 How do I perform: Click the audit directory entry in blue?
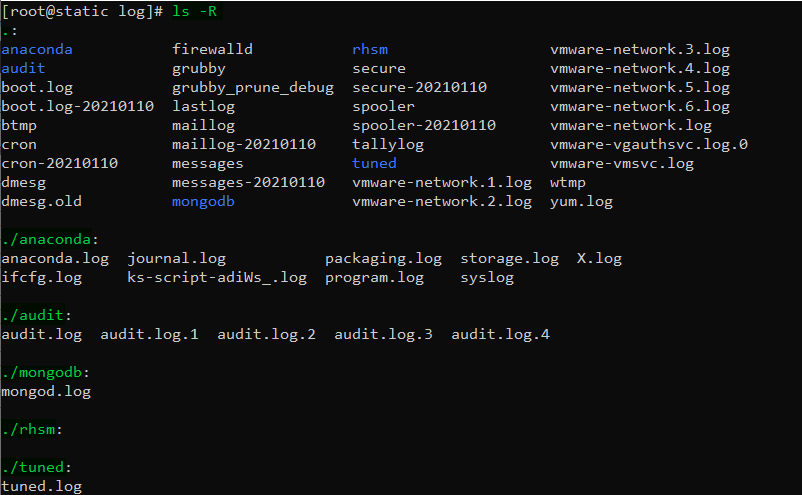pos(23,68)
